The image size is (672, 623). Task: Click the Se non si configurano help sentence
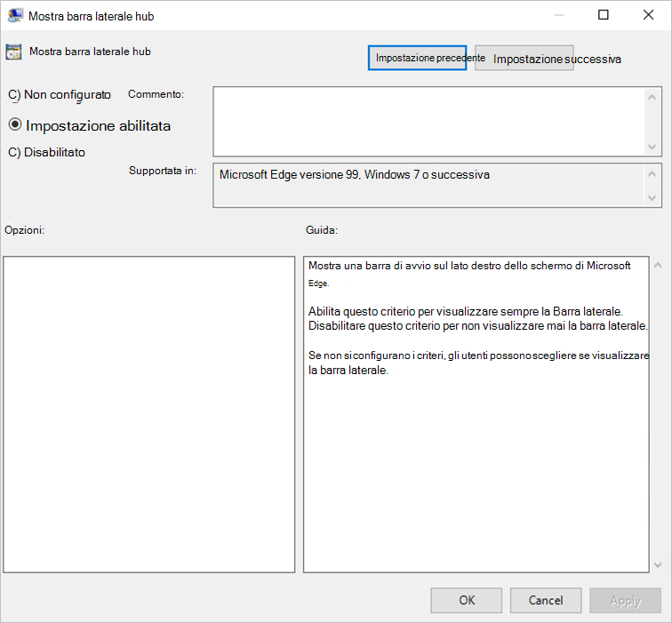pos(479,363)
